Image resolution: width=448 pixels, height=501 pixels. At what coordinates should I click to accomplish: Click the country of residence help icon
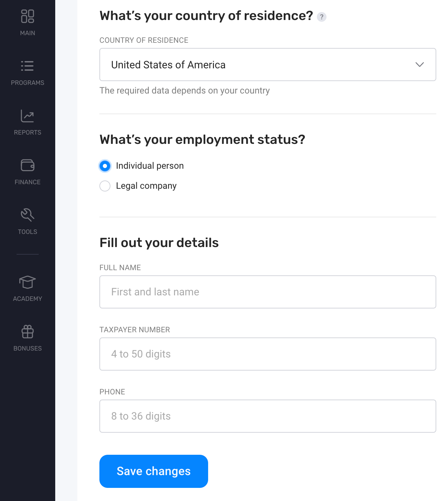[322, 17]
